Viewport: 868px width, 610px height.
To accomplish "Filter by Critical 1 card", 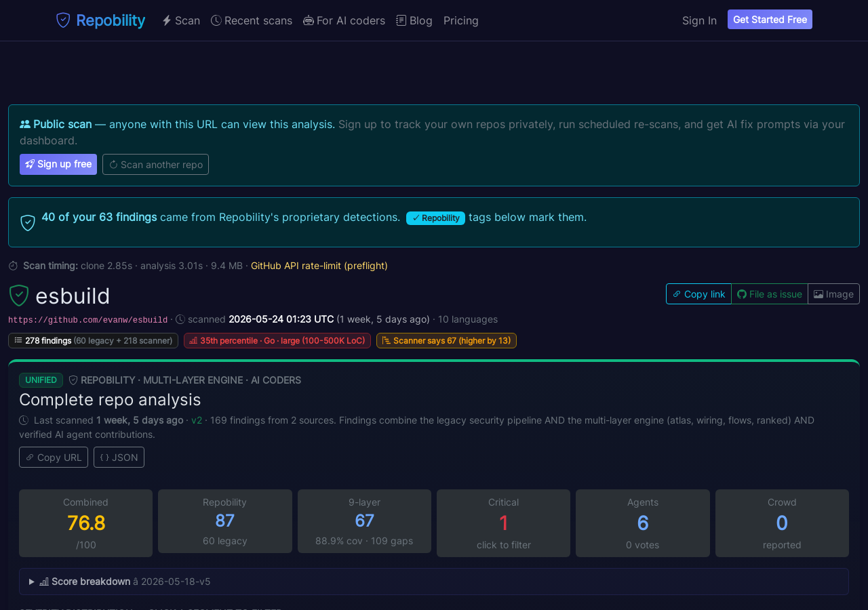I will tap(503, 523).
